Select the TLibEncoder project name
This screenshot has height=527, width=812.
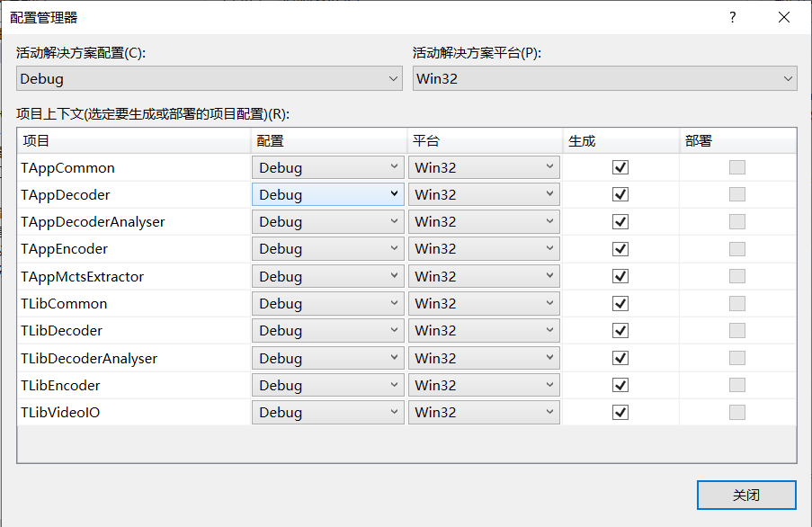click(x=60, y=385)
